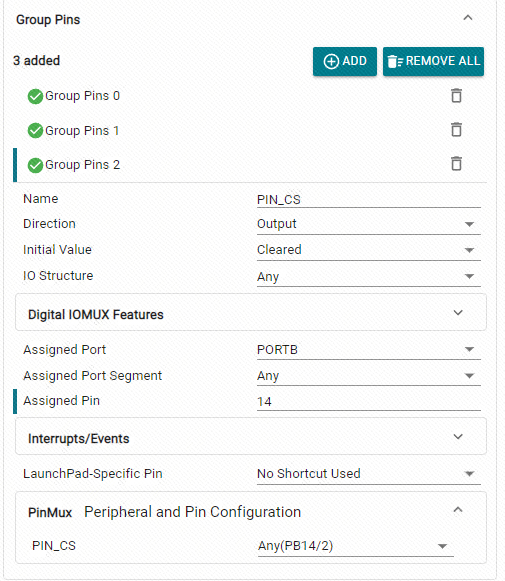This screenshot has height=581, width=505.
Task: Remove all group pins
Action: 433,61
